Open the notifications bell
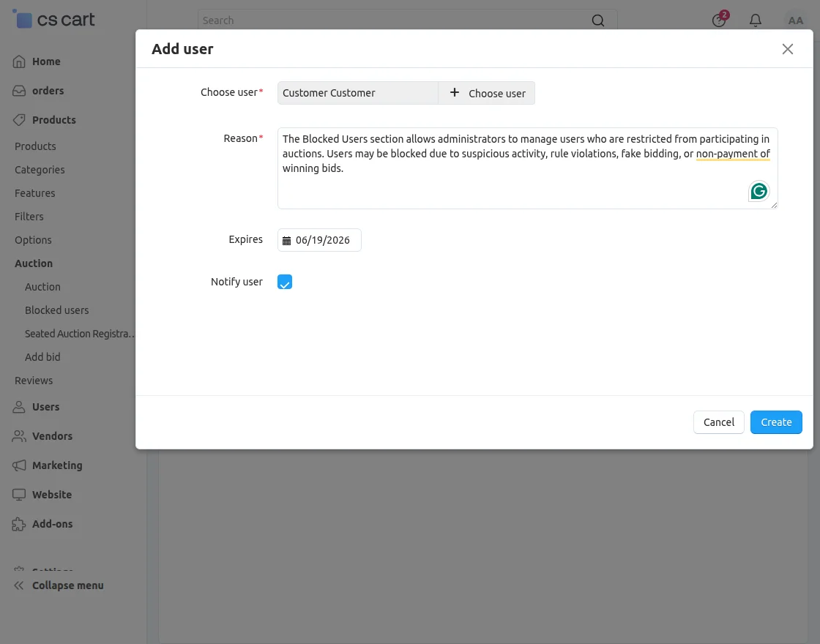The image size is (820, 644). pos(755,20)
